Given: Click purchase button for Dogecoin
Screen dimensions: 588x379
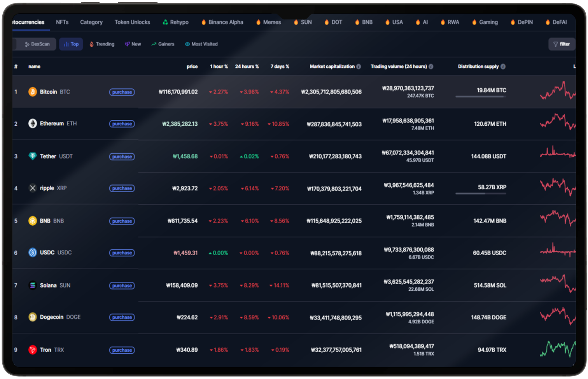Looking at the screenshot, I should [122, 318].
